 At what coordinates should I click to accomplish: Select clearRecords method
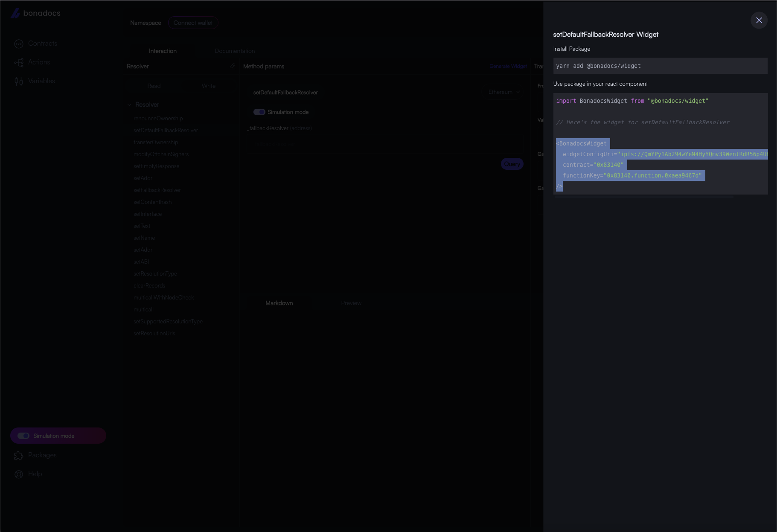click(x=149, y=285)
